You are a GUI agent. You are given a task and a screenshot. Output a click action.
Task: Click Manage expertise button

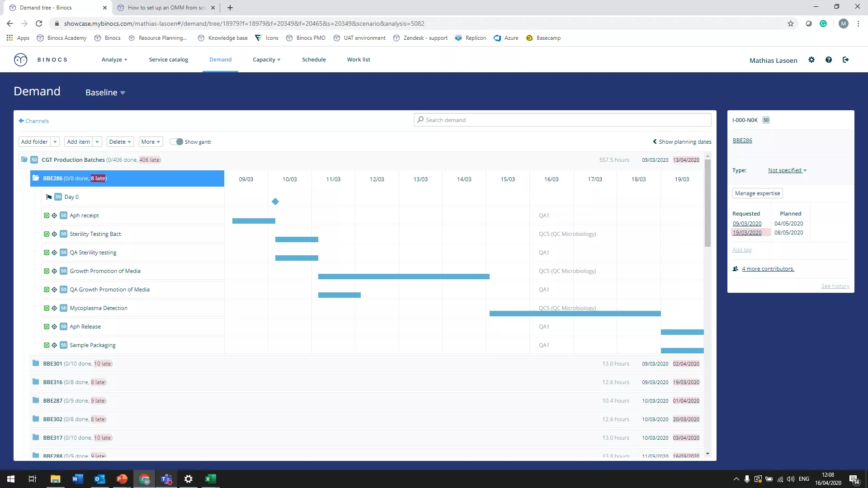click(757, 193)
